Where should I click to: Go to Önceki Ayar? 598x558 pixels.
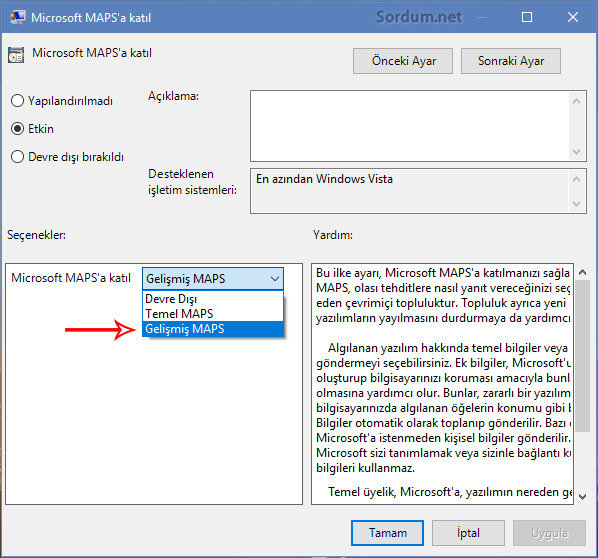point(403,61)
